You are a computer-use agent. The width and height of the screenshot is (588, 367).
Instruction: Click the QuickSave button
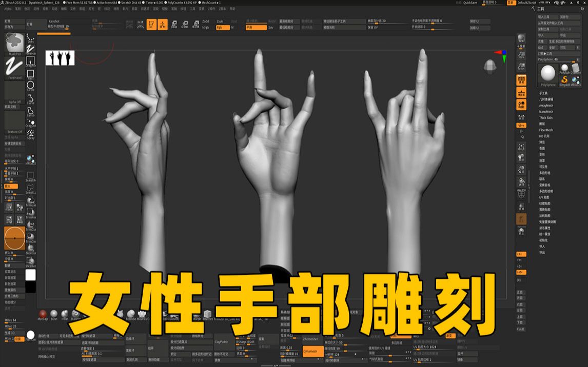tap(470, 3)
